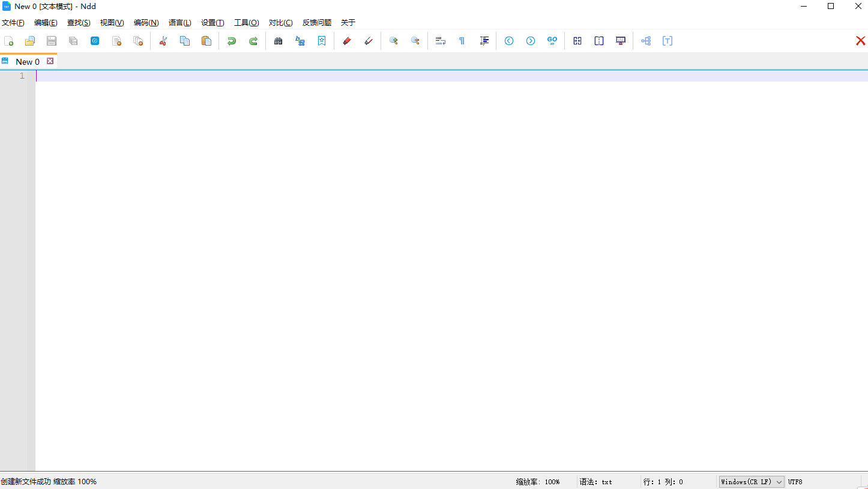
Task: Open a file with the Open toolbar icon
Action: [x=30, y=41]
